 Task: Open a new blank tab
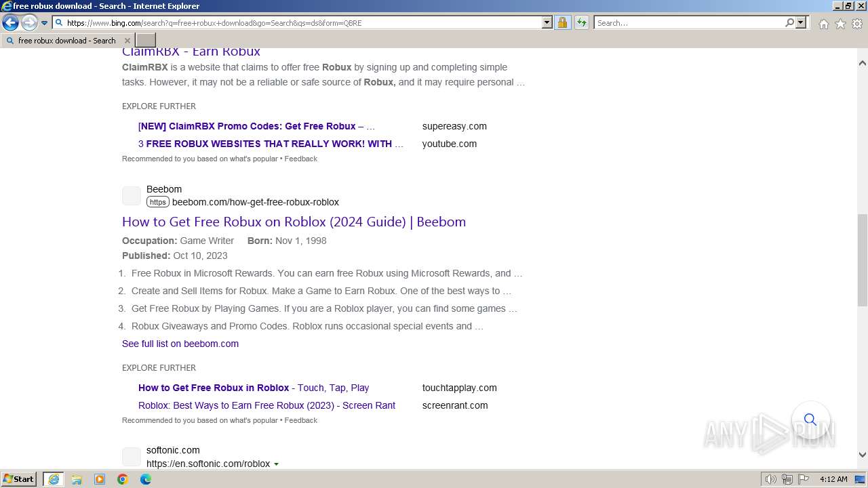click(146, 41)
